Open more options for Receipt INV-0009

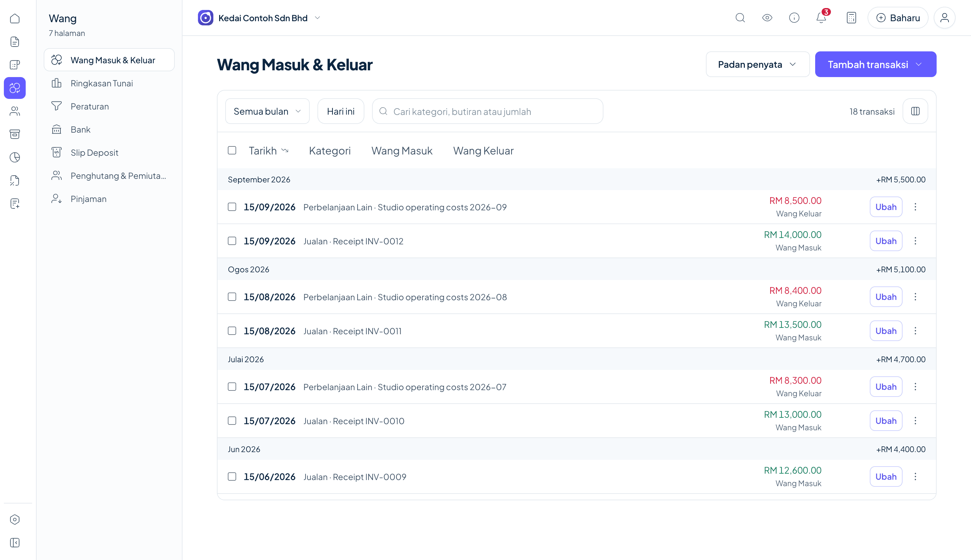click(x=915, y=477)
